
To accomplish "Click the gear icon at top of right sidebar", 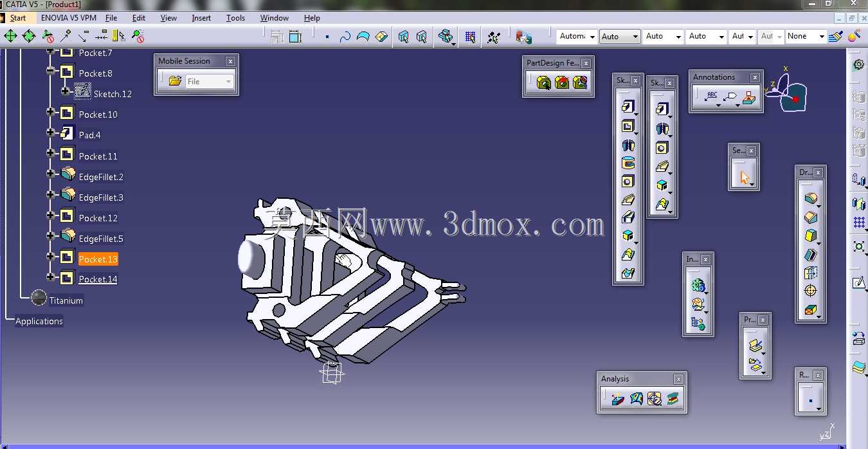I will [x=858, y=64].
